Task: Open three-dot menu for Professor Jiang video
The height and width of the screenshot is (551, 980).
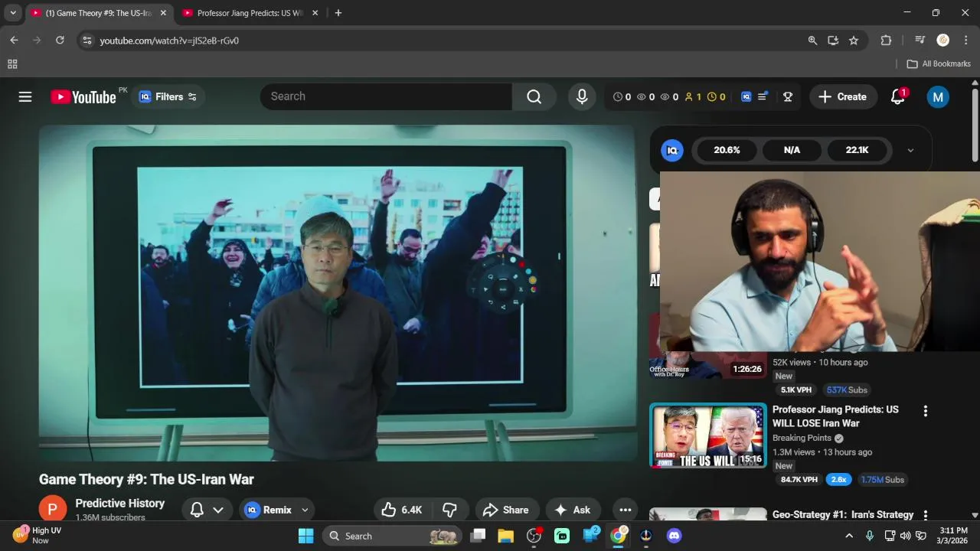Action: [x=925, y=411]
